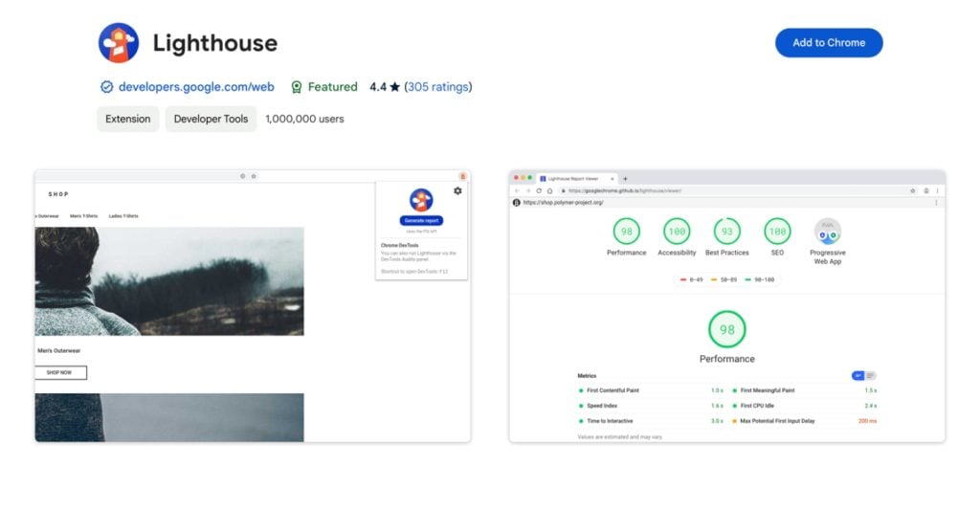The width and height of the screenshot is (980, 510).
Task: Click the Progressive Web App badge icon
Action: tap(828, 232)
